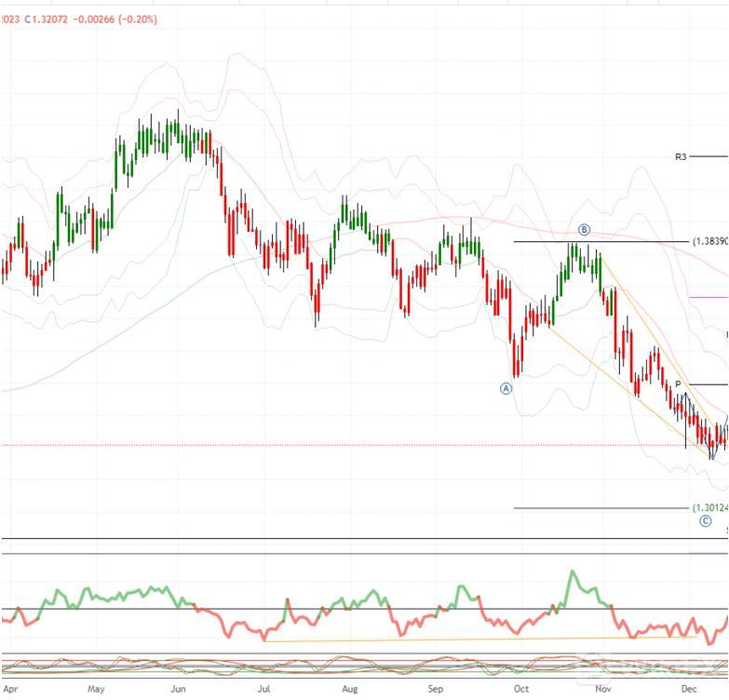729x700 pixels.
Task: Select the 1.3839 price level label
Action: tap(710, 241)
